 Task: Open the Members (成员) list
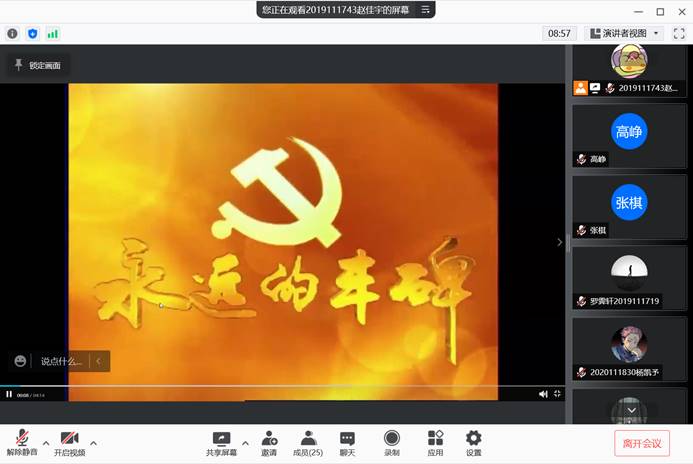[x=308, y=443]
